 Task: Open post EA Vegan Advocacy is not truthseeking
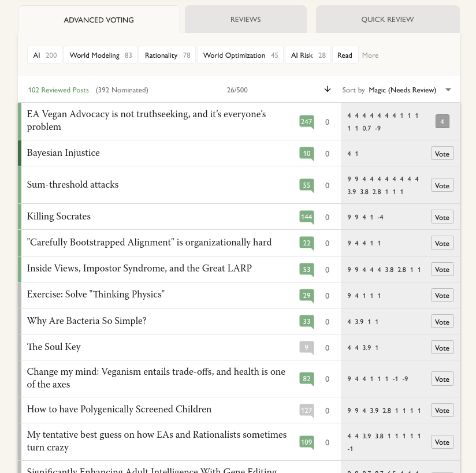(146, 121)
